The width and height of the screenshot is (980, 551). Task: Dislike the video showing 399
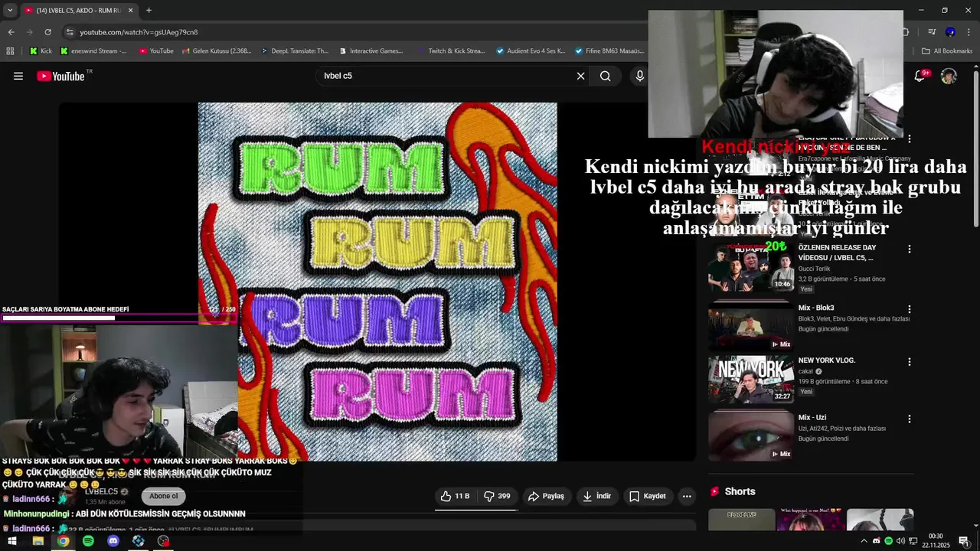pos(498,496)
